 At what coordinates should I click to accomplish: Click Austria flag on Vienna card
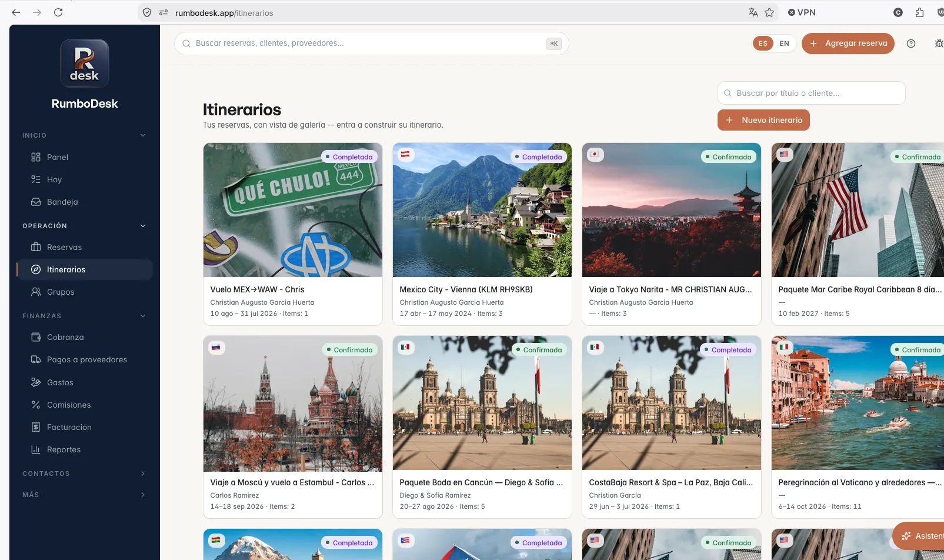tap(406, 155)
